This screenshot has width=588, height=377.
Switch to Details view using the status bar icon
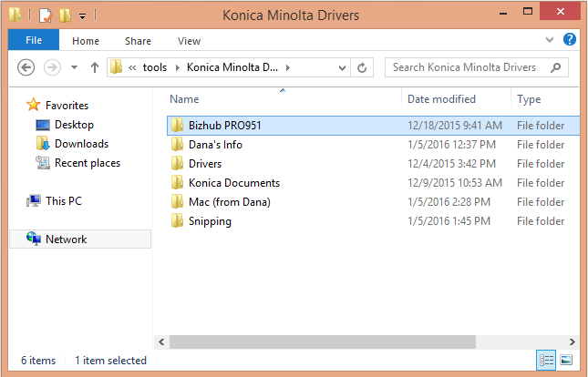pos(546,360)
